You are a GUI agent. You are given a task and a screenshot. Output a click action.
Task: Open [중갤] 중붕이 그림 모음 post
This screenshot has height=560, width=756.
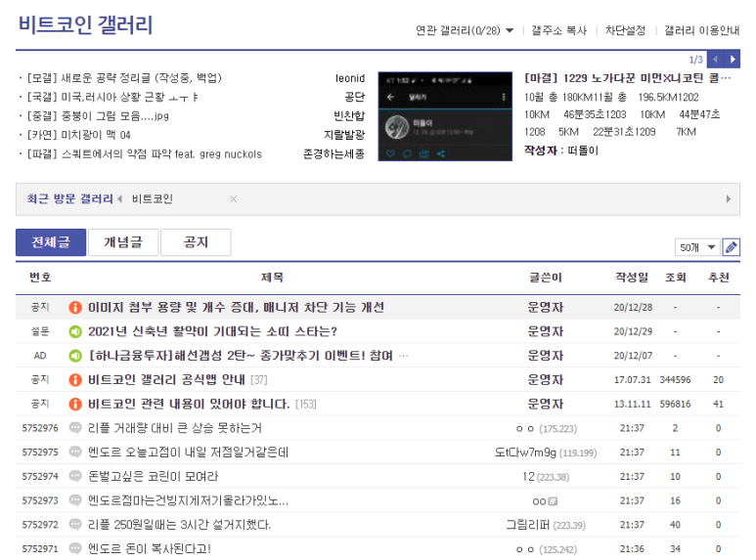(x=98, y=115)
